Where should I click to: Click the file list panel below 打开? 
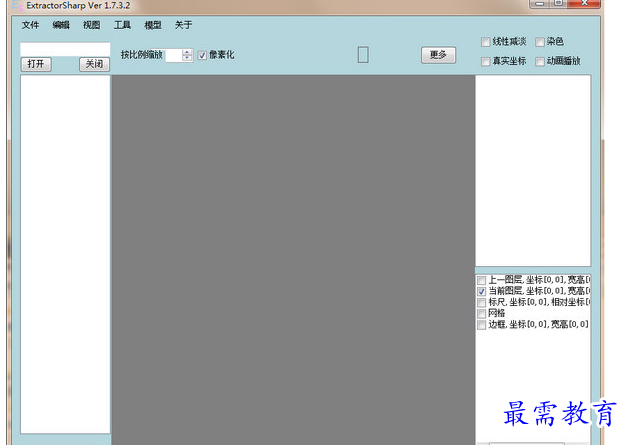point(65,254)
